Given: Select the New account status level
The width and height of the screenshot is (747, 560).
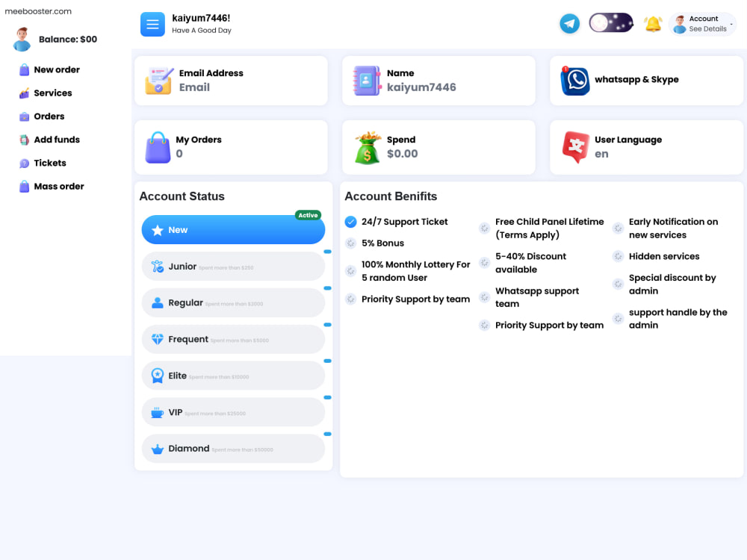Looking at the screenshot, I should (233, 229).
